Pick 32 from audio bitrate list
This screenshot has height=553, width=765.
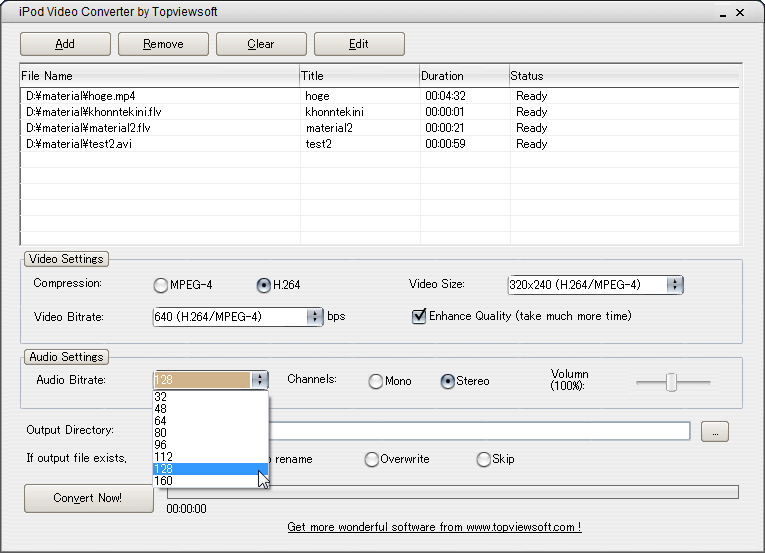click(211, 397)
